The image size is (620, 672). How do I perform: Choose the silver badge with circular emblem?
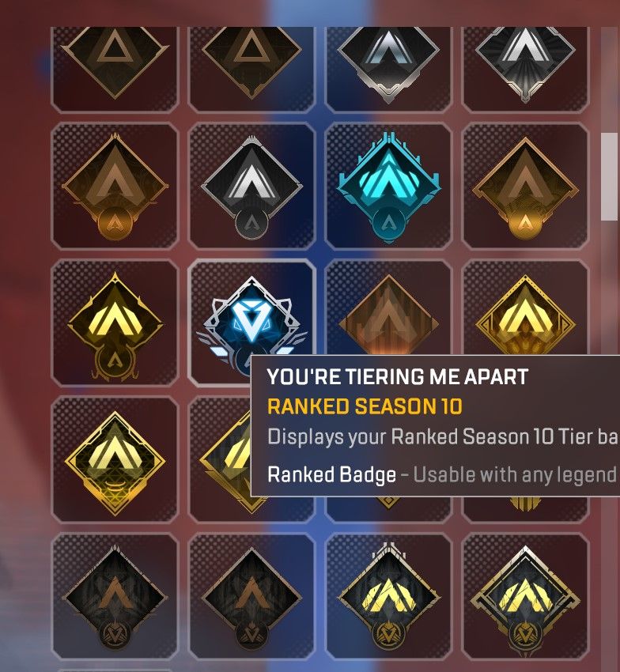click(251, 186)
